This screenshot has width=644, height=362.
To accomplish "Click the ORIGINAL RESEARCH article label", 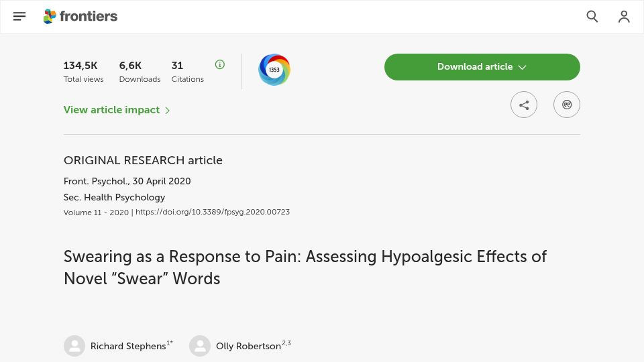I will coord(143,160).
